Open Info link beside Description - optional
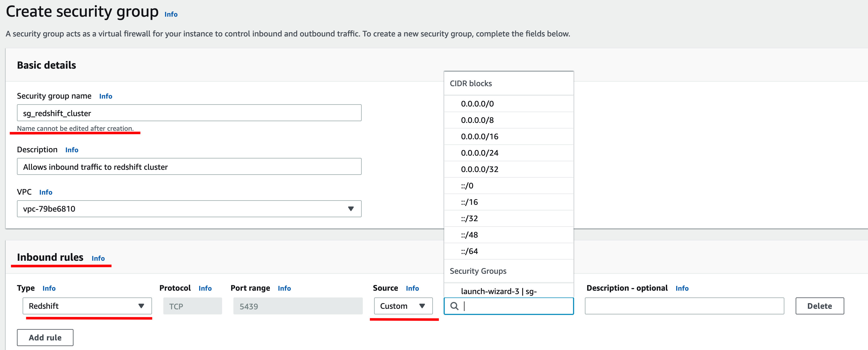The width and height of the screenshot is (868, 350). [682, 288]
